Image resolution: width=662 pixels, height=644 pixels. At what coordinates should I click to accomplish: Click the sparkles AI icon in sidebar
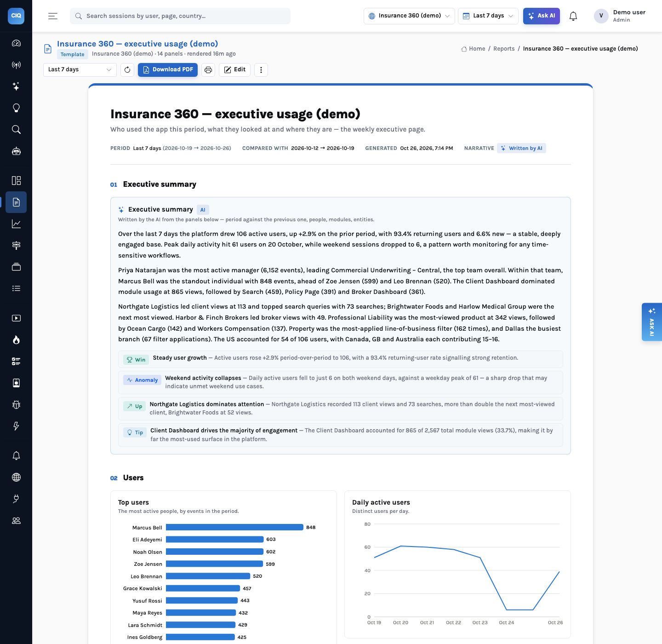coord(16,86)
